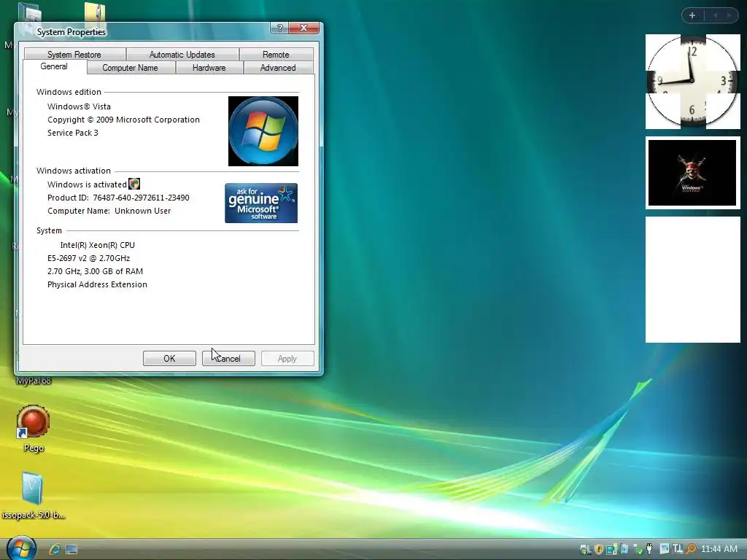Click the taskbar clock showing 11:44 AM
Image resolution: width=747 pixels, height=560 pixels.
[719, 549]
